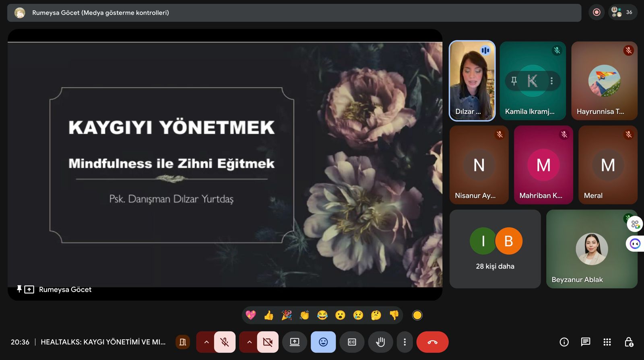The image size is (644, 360).
Task: Click the raise hand icon
Action: click(x=380, y=342)
